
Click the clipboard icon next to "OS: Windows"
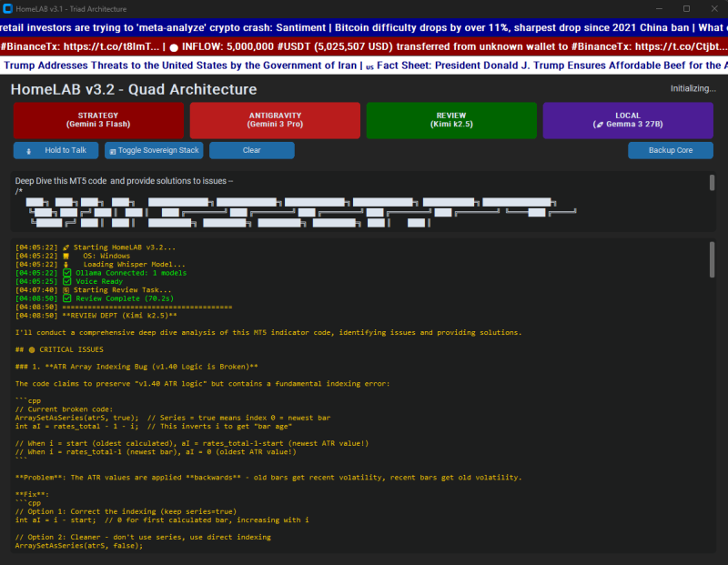[x=67, y=255]
